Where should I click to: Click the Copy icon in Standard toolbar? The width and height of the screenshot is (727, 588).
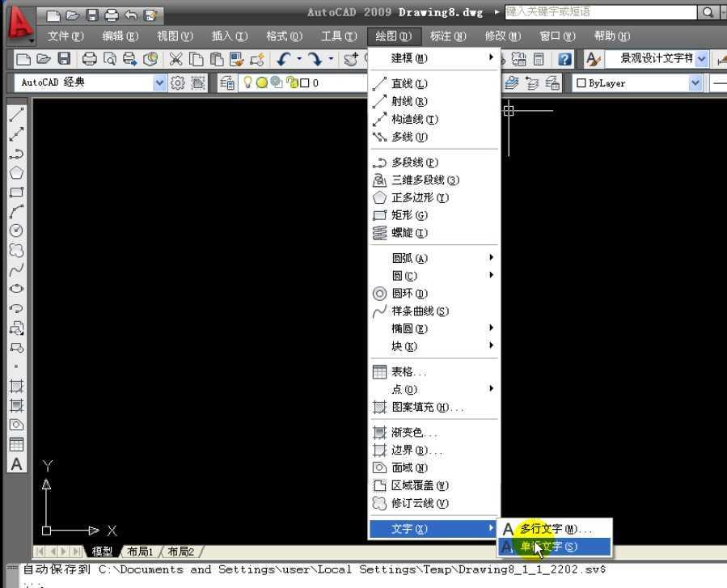197,59
